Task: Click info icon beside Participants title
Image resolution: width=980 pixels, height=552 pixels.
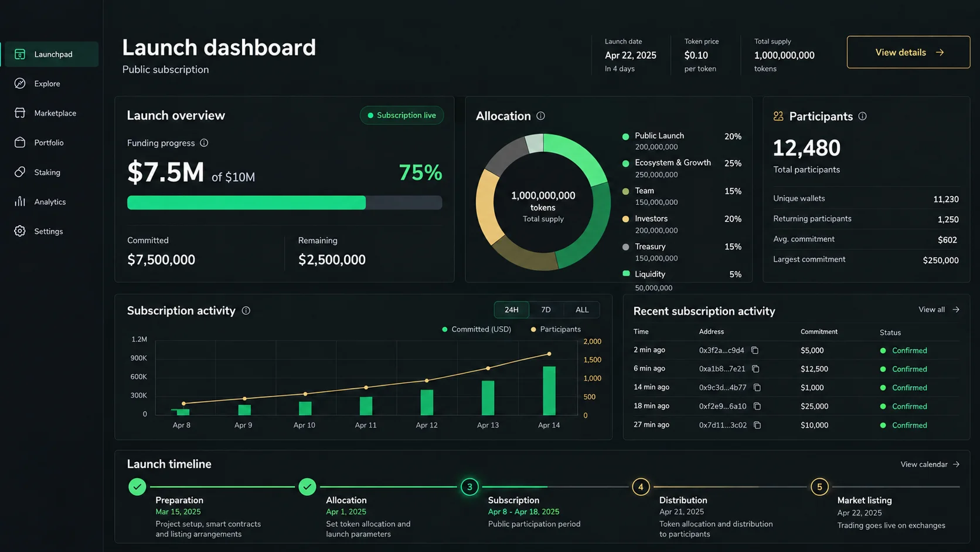Action: point(862,116)
